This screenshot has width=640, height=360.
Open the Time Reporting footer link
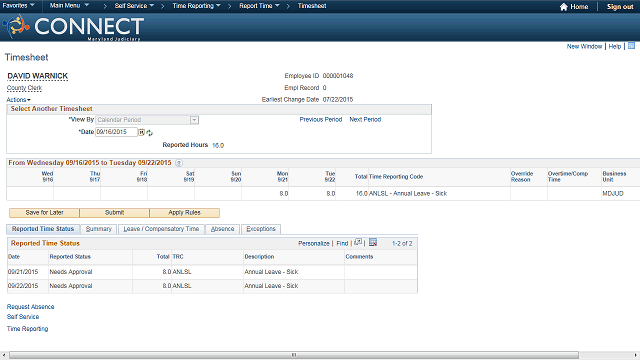click(x=27, y=329)
